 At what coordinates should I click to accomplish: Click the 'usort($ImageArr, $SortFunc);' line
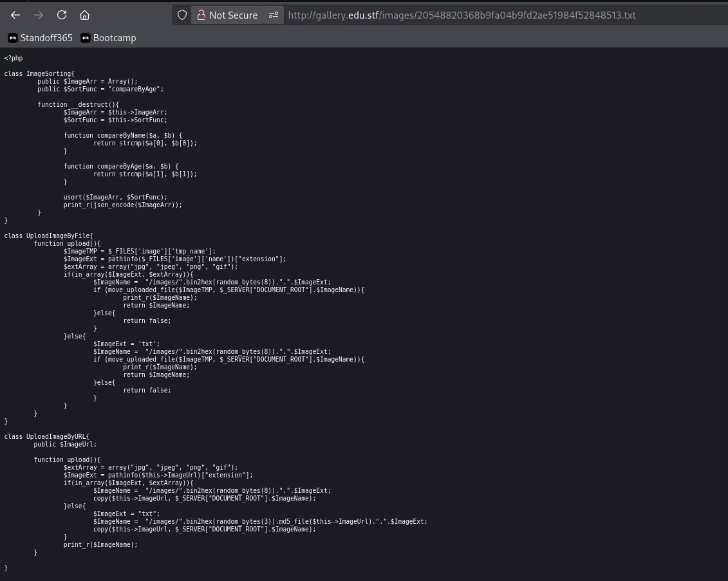[x=115, y=198]
